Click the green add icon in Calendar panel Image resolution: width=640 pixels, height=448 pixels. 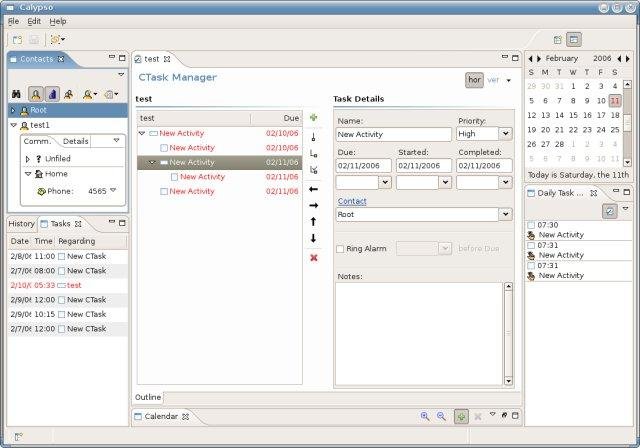tap(461, 417)
